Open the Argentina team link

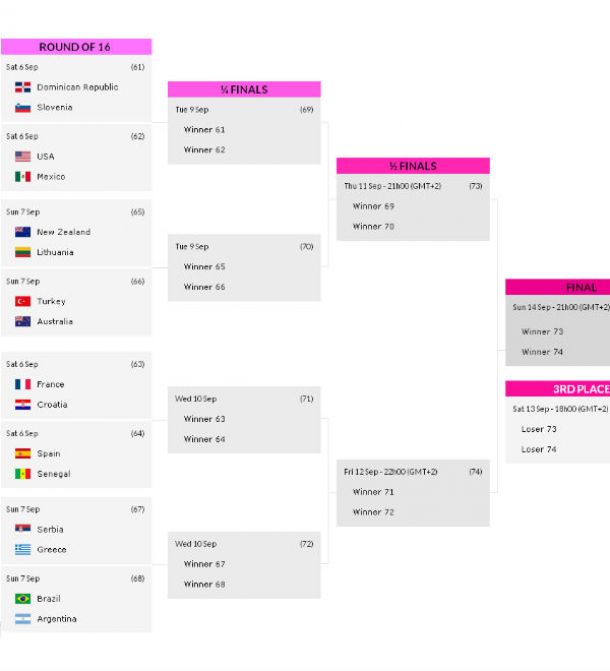point(57,619)
